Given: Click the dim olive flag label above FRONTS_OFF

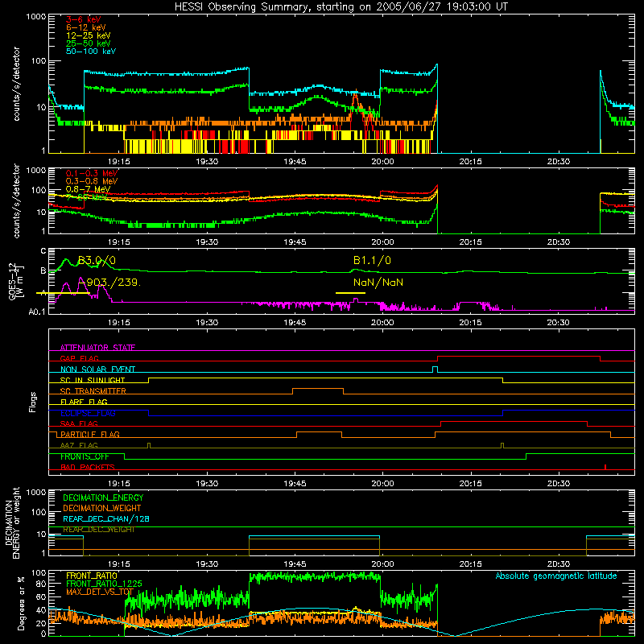Looking at the screenshot, I should [x=79, y=445].
